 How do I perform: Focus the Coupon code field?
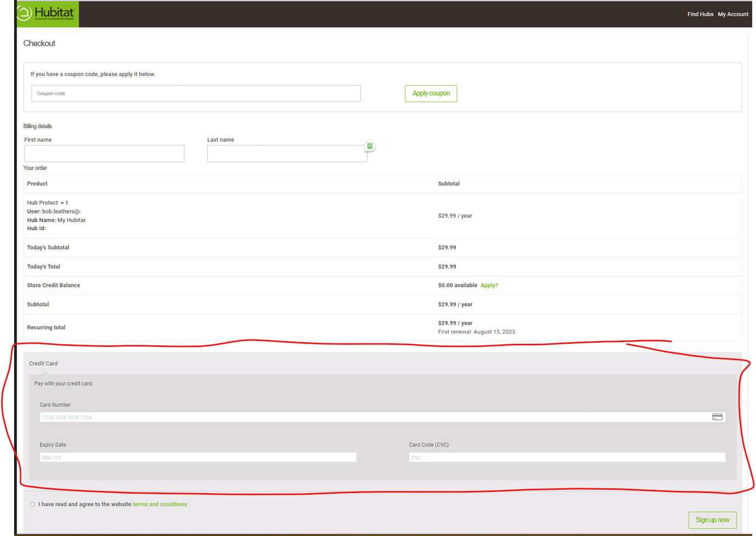click(196, 93)
